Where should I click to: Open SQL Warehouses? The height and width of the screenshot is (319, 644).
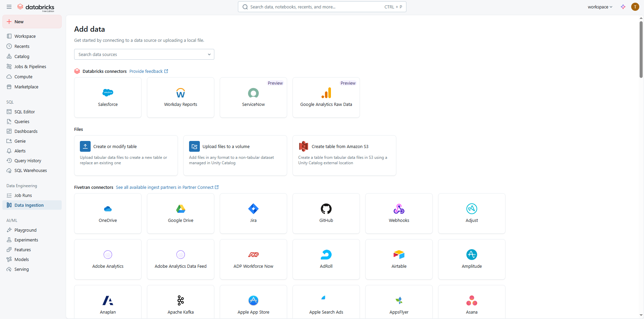click(32, 170)
